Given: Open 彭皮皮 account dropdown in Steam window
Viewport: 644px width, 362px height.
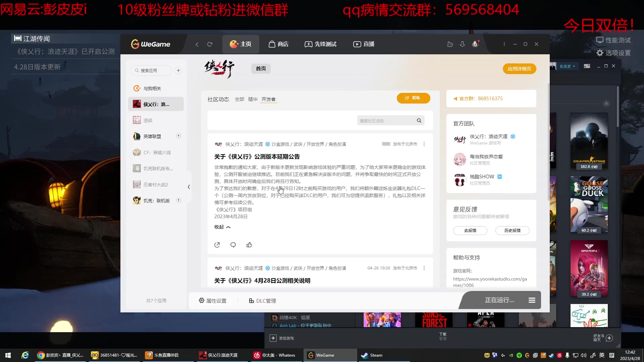Looking at the screenshot, I should tap(567, 66).
